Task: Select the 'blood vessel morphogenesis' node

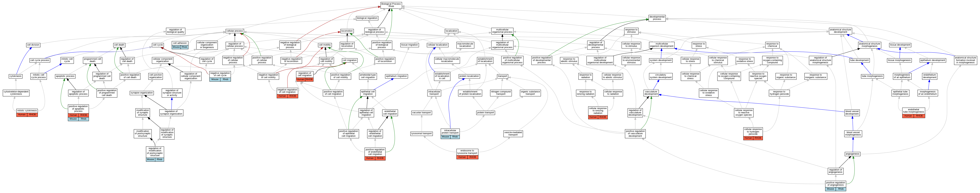Action: coord(853,134)
